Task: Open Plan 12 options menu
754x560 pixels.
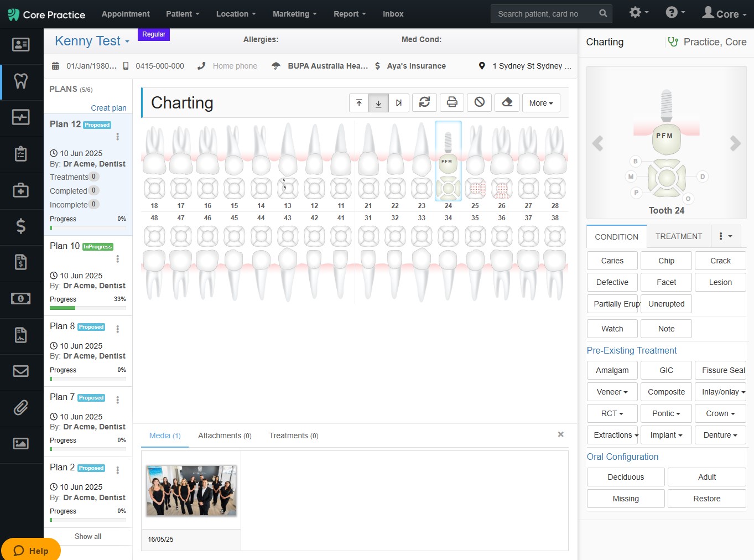Action: click(117, 137)
